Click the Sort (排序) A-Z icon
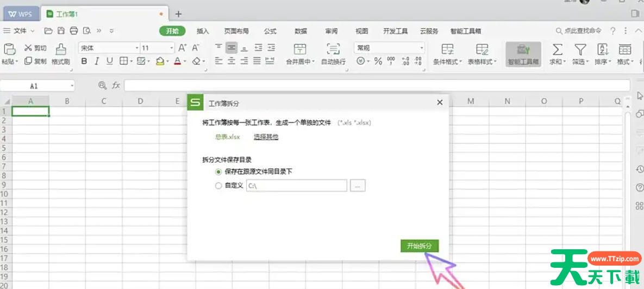644x289 pixels. 603,50
